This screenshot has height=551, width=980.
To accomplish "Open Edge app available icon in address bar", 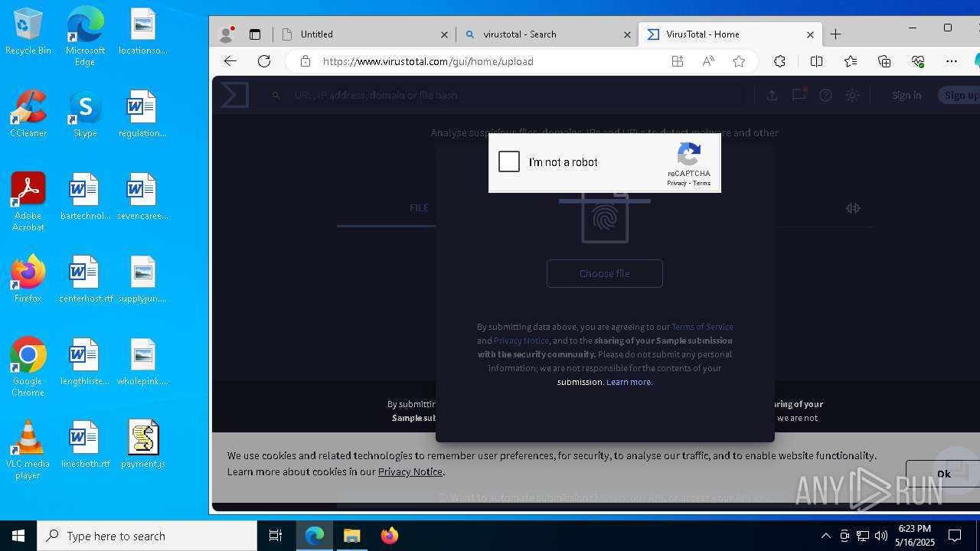I will (x=678, y=61).
